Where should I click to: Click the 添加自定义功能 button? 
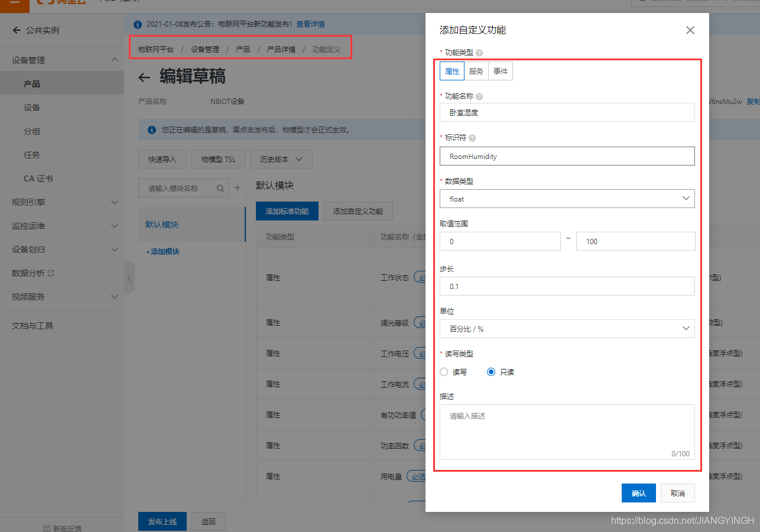click(x=358, y=211)
